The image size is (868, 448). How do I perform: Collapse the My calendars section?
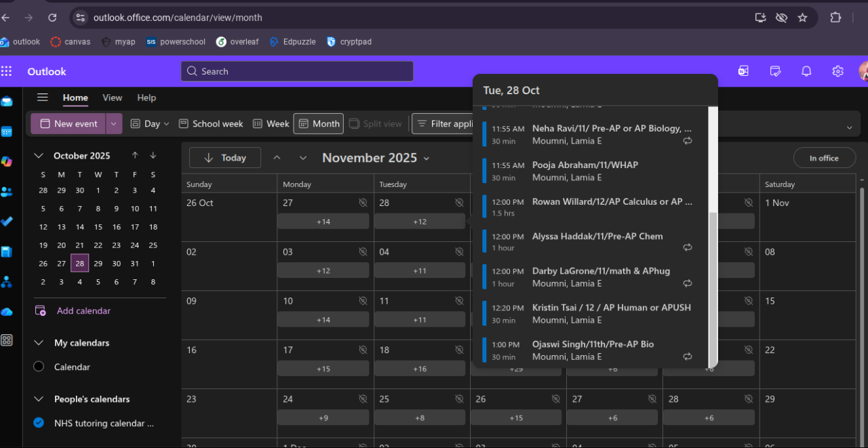point(39,343)
